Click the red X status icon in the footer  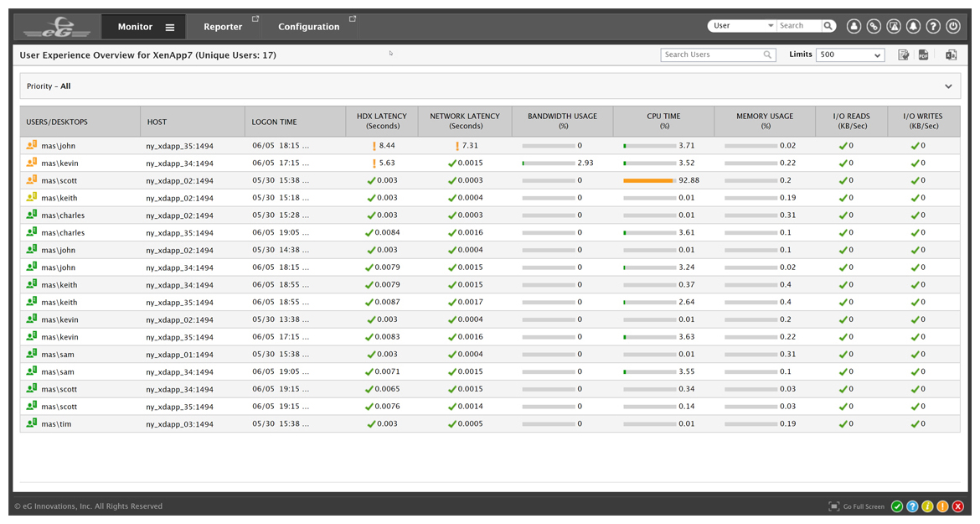tap(957, 506)
